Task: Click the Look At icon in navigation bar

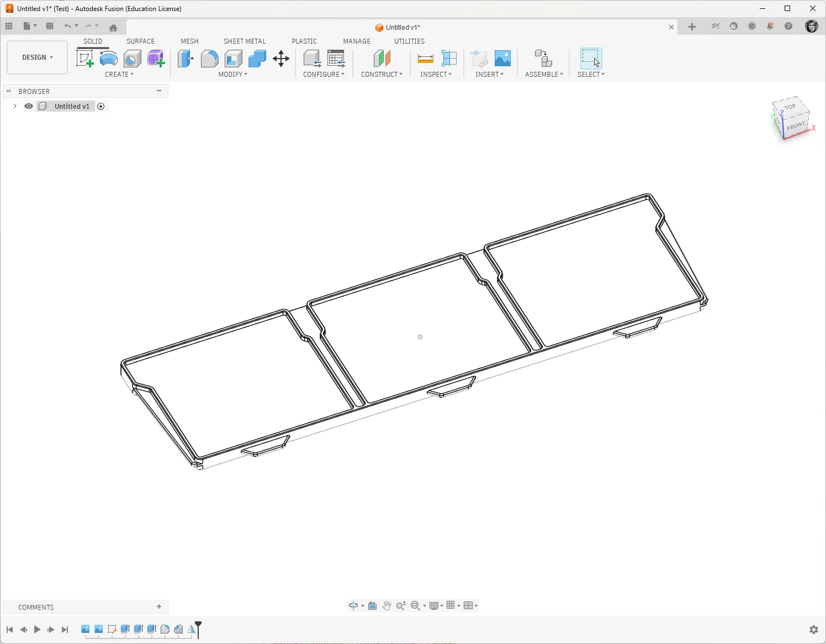Action: pyautogui.click(x=373, y=605)
